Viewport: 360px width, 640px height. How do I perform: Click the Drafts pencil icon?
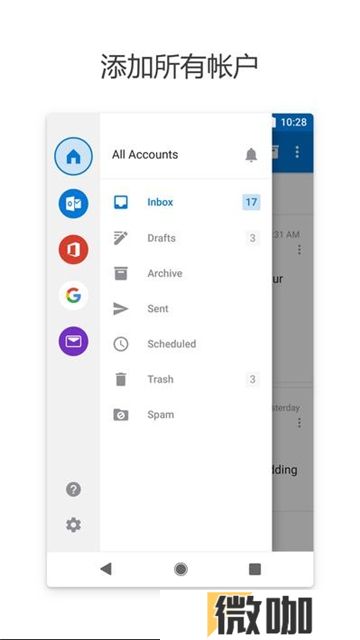(120, 238)
